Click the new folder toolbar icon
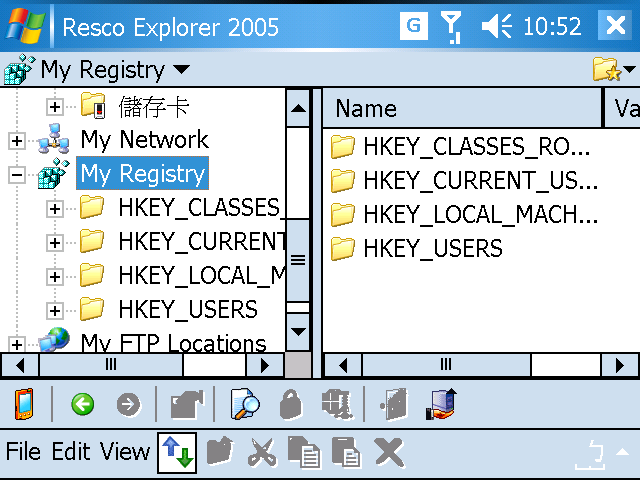This screenshot has height=480, width=640. [x=220, y=451]
